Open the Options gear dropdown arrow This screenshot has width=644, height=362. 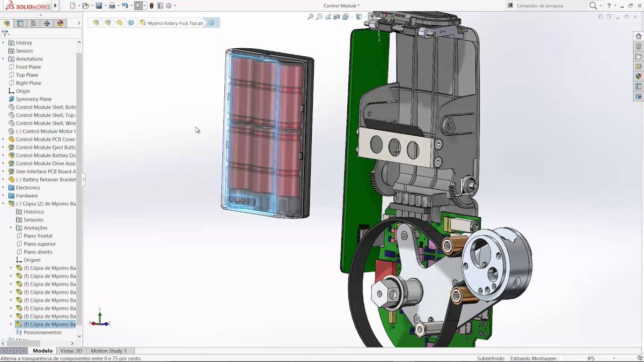tap(175, 5)
